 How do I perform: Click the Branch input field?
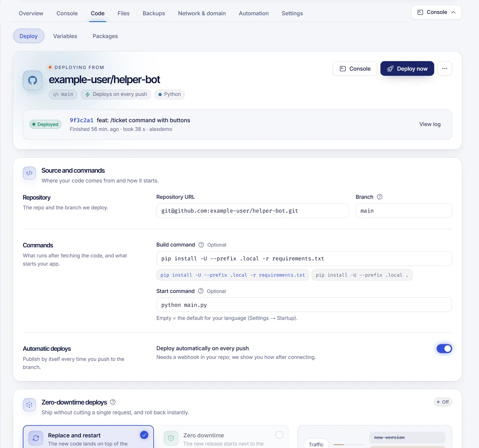[x=404, y=211]
